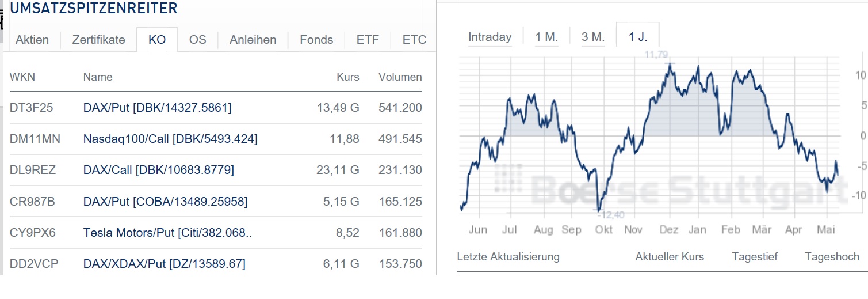Select the OS tab
This screenshot has height=299, width=868.
[x=197, y=40]
